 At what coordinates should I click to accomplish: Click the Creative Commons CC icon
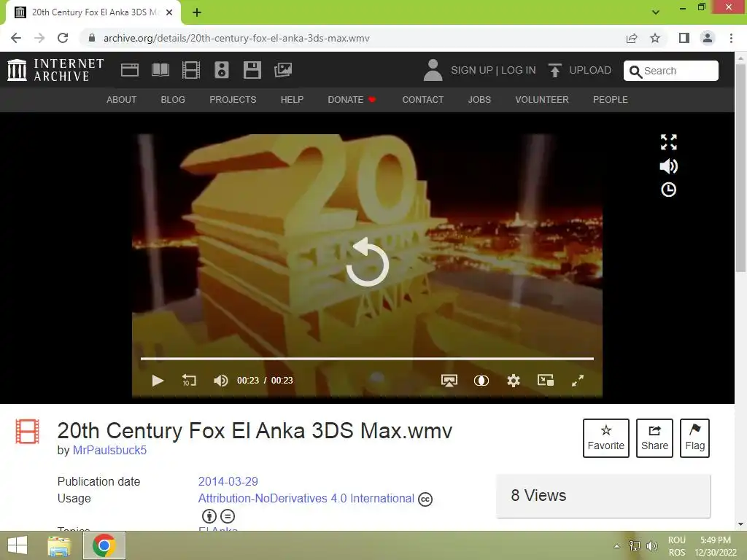pyautogui.click(x=425, y=499)
